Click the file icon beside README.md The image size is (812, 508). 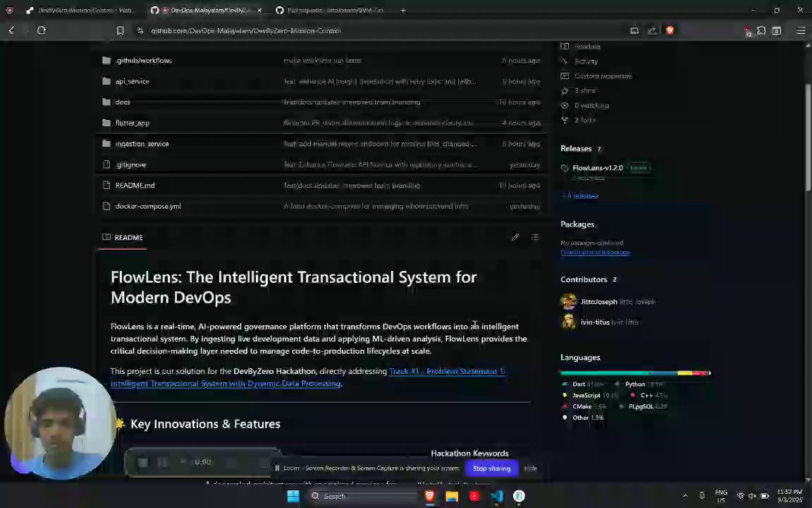coord(106,185)
